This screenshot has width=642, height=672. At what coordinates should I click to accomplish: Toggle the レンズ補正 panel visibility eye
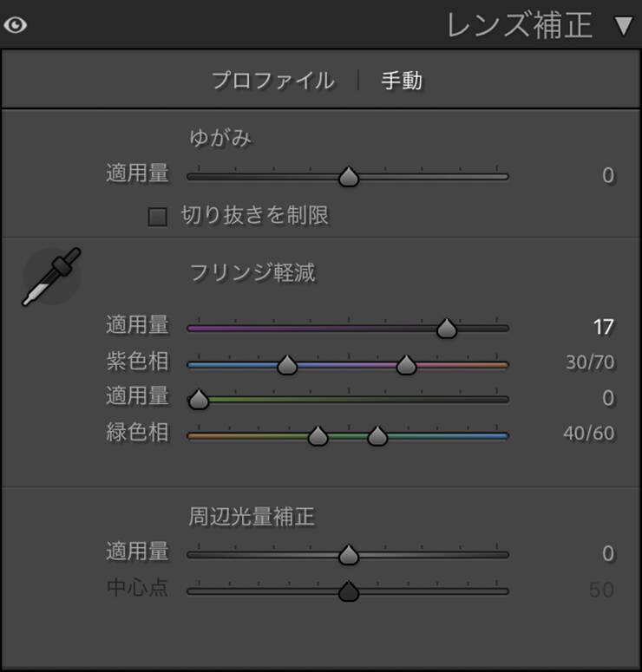point(16,25)
